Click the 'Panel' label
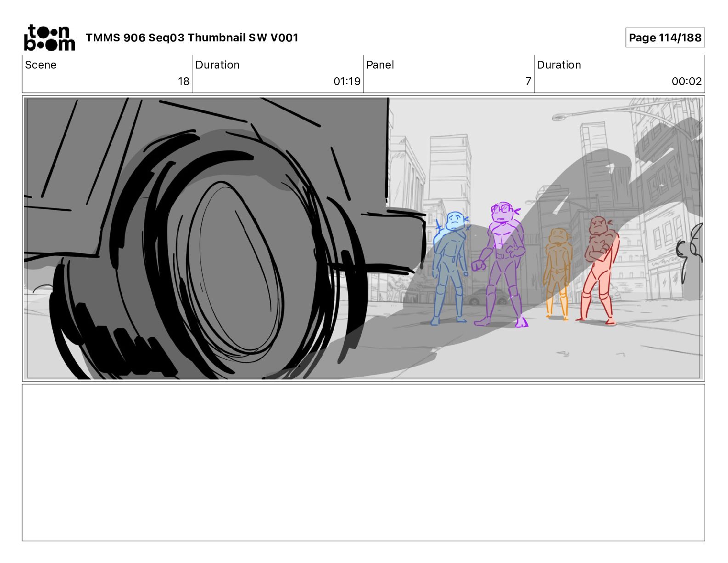This screenshot has width=728, height=563. tap(380, 65)
